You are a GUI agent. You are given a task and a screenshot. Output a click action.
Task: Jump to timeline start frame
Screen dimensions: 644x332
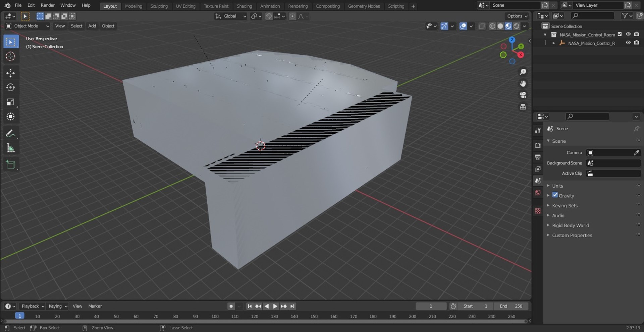(250, 306)
